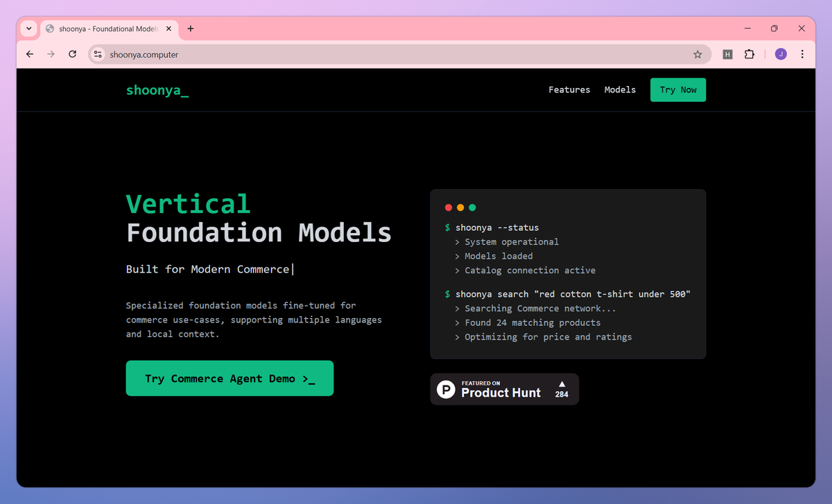Click the address bar URL field
Screen dimensions: 832x504
[399, 54]
